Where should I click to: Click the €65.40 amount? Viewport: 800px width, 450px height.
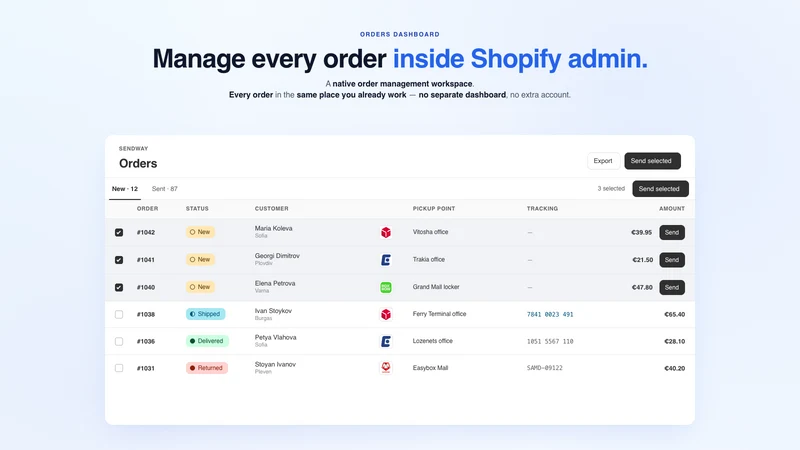pyautogui.click(x=674, y=314)
